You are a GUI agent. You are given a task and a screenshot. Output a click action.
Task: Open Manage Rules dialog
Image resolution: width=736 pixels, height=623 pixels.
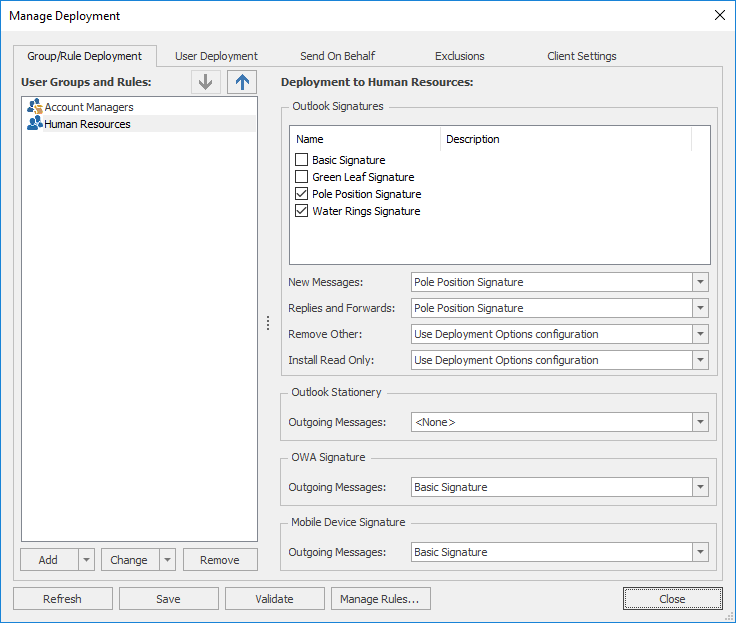[379, 599]
